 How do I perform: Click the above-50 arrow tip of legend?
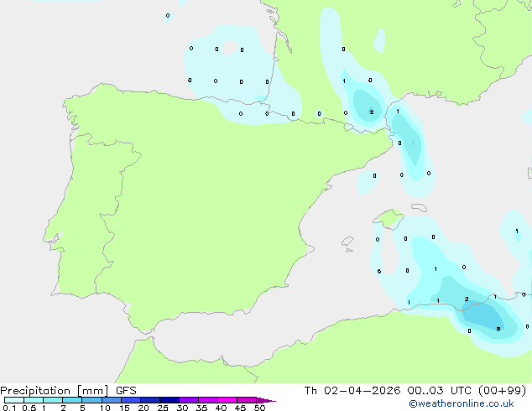[x=266, y=400]
